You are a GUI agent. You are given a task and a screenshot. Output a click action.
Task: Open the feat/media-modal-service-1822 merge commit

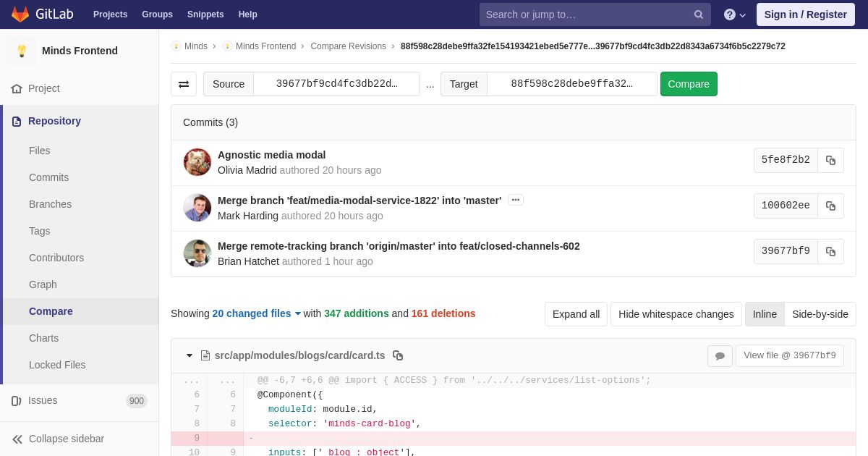point(359,200)
